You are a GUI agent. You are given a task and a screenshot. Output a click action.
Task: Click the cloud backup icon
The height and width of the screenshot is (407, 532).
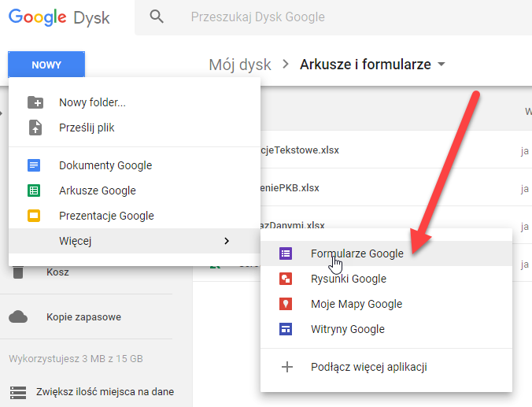[18, 316]
